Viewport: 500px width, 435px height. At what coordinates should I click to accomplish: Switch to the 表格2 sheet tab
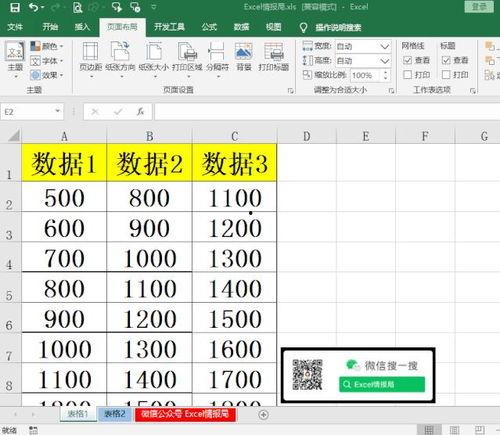point(115,414)
